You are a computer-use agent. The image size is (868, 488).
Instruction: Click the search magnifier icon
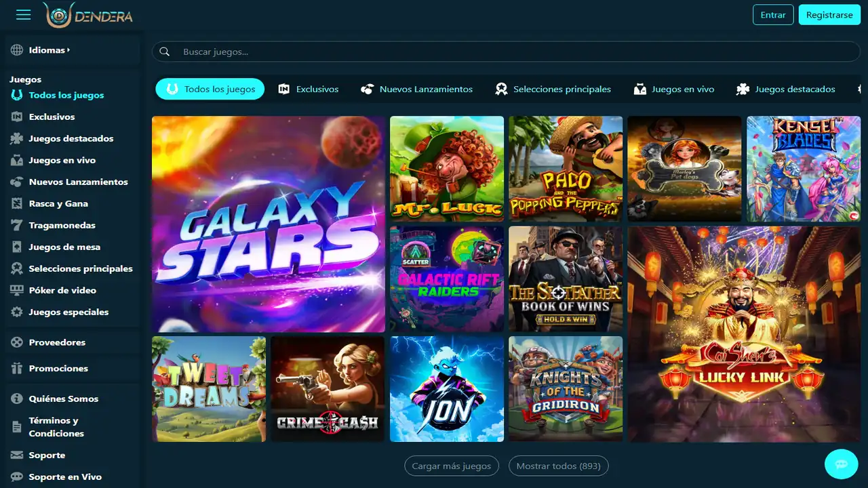(x=164, y=52)
